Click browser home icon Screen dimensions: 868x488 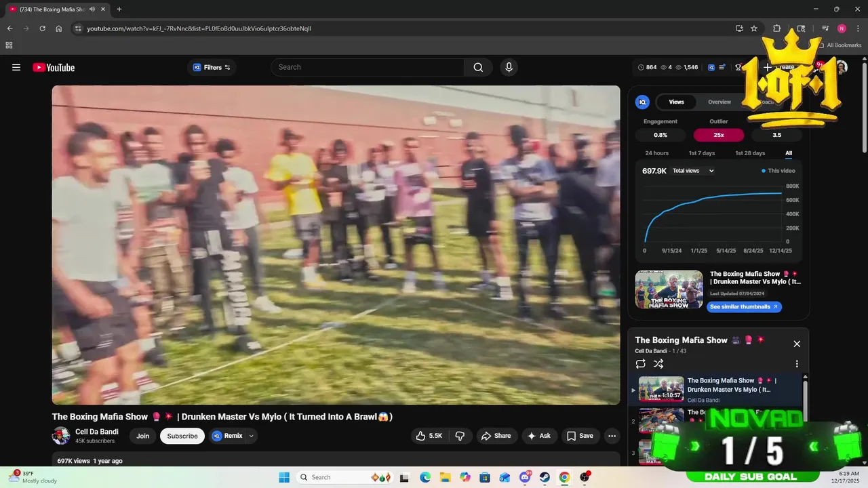pyautogui.click(x=58, y=28)
